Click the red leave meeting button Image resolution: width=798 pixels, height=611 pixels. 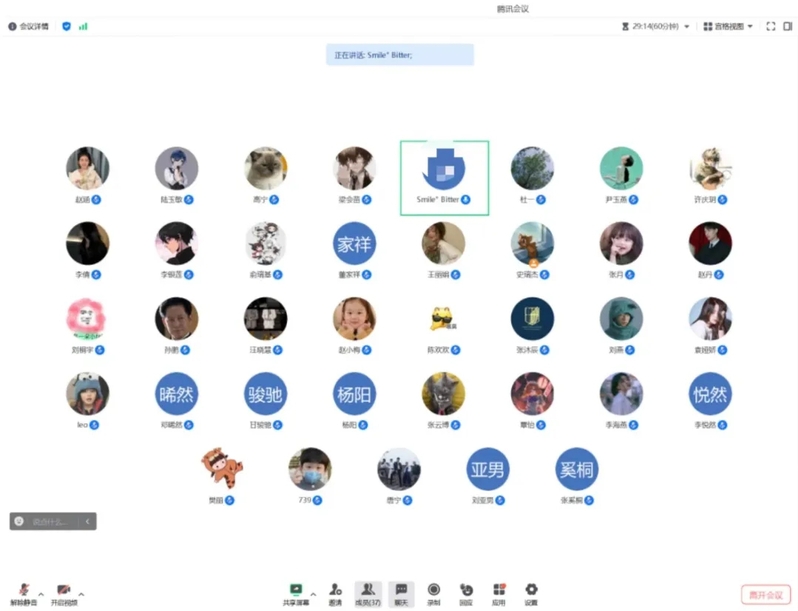[x=766, y=594]
